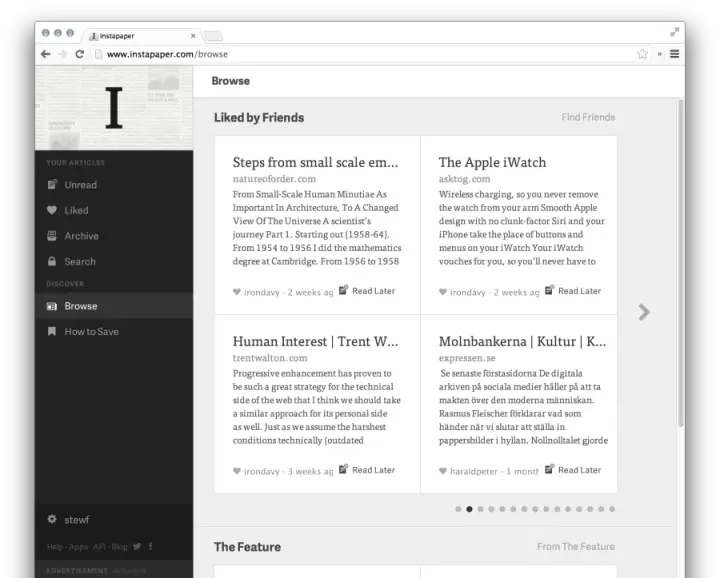Image resolution: width=720 pixels, height=578 pixels.
Task: Click the Apps footer link
Action: [x=78, y=547]
